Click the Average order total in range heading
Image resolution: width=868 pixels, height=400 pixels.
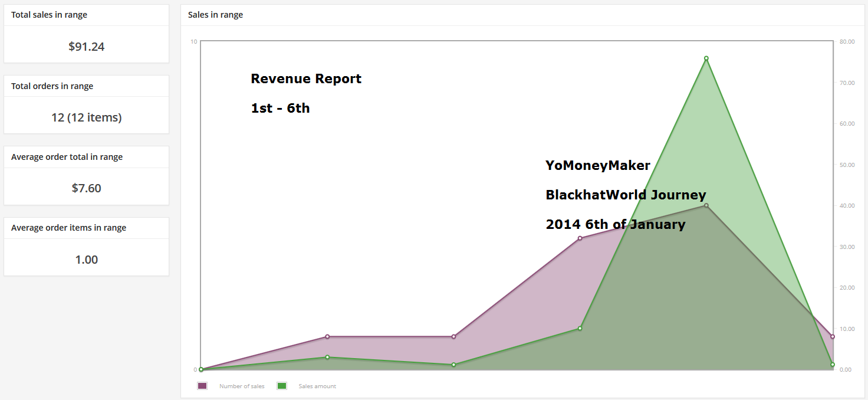click(67, 157)
